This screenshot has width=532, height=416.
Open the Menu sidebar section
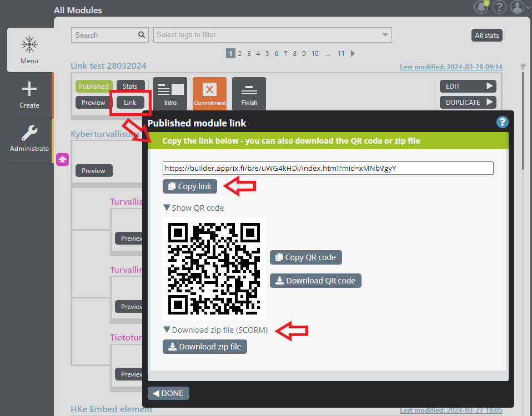coord(29,50)
